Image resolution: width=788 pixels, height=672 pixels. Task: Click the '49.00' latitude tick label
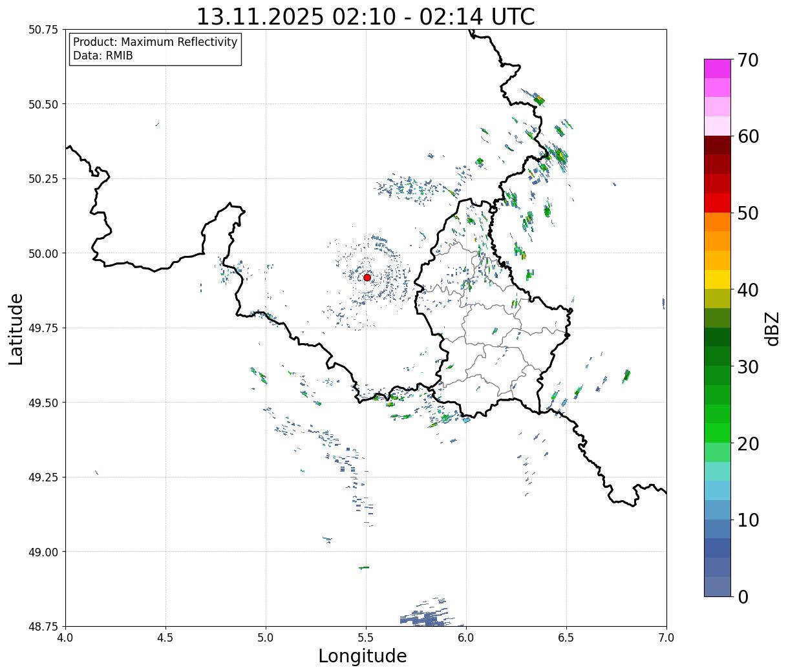[x=43, y=552]
